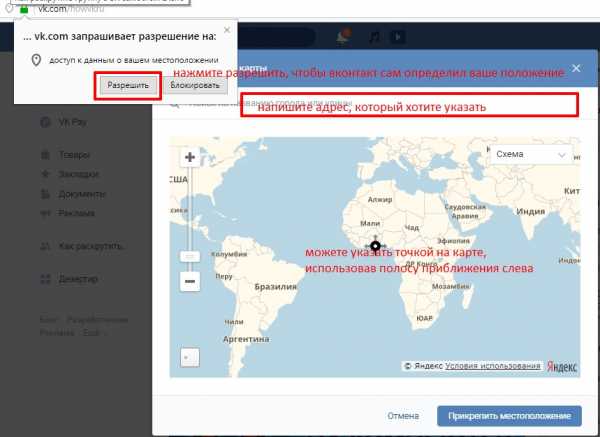600x437 pixels.
Task: Click Эфиопия label on the map
Action: 453,241
